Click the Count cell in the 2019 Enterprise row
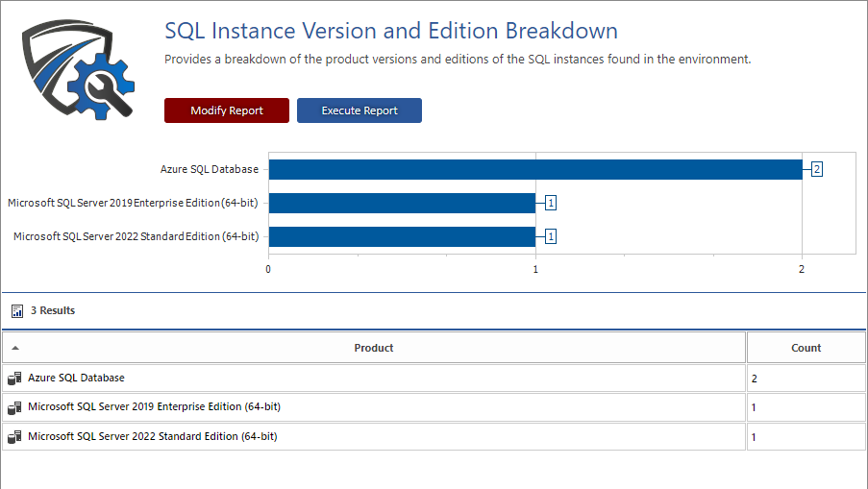 tap(806, 407)
